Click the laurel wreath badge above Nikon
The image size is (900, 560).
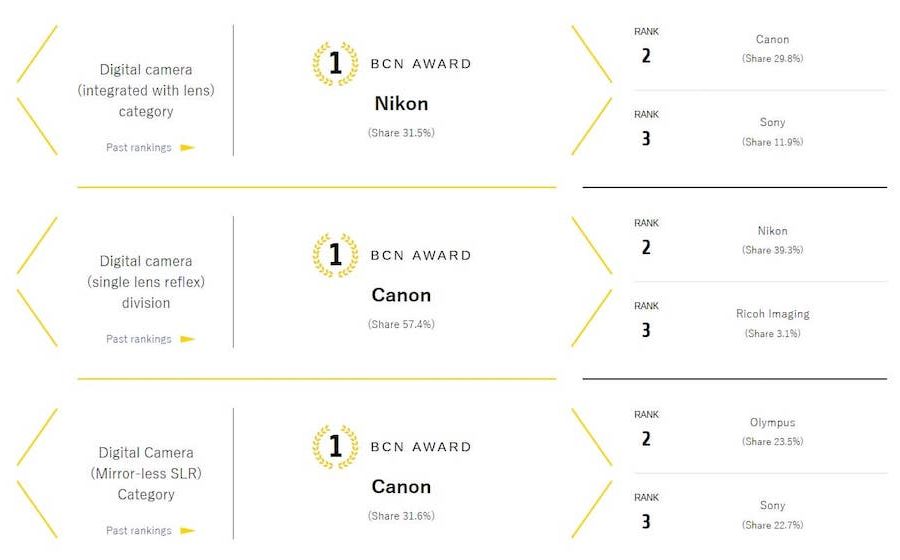tap(335, 63)
